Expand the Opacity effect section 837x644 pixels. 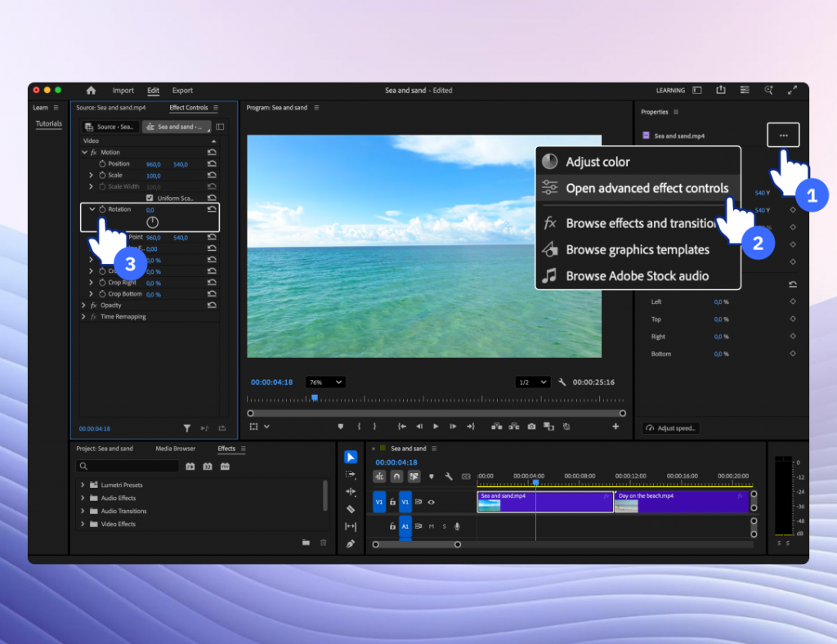pos(83,306)
